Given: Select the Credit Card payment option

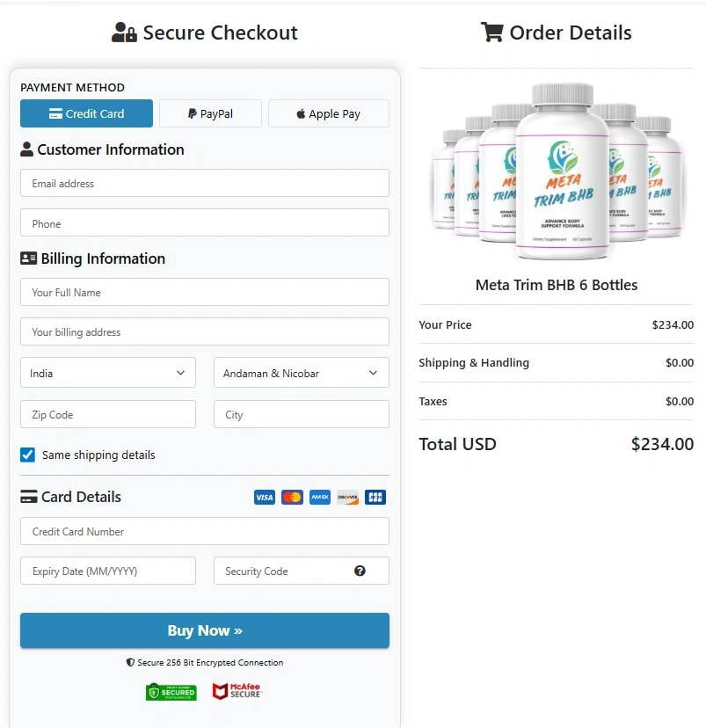Looking at the screenshot, I should point(85,113).
